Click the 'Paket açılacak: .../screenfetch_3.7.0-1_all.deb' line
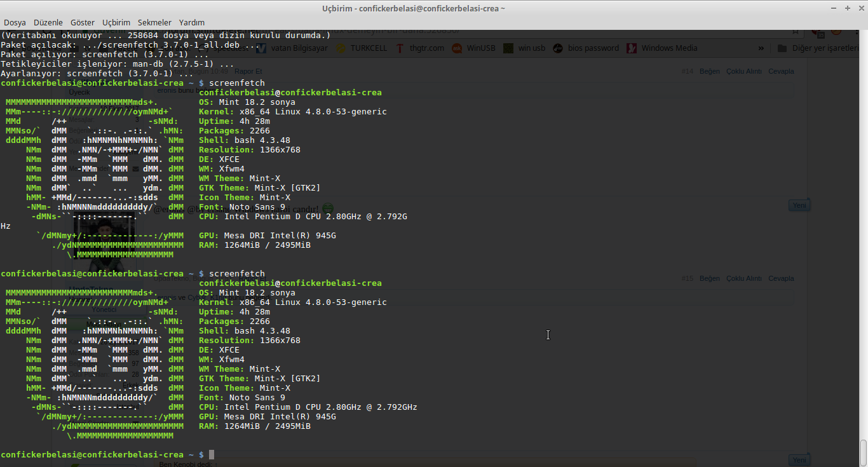Screen dimensions: 868x467 click(130, 44)
